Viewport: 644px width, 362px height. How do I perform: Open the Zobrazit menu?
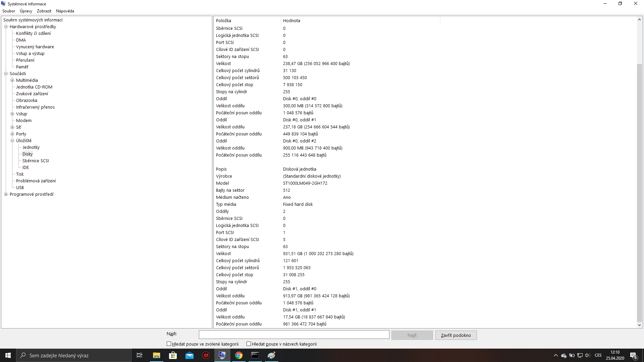pyautogui.click(x=44, y=11)
